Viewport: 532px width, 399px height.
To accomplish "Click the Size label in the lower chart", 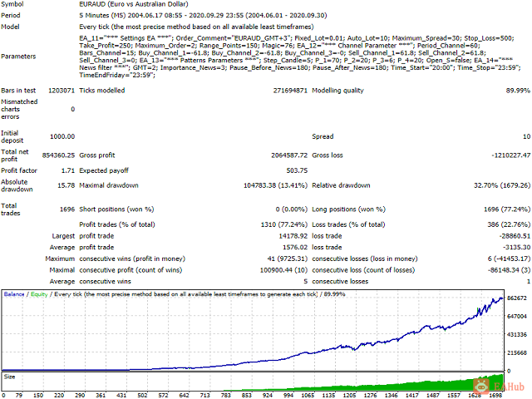I will click(x=9, y=377).
